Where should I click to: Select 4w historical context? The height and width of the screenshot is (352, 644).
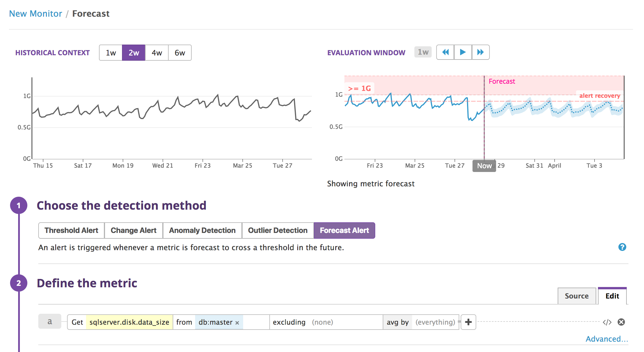157,52
